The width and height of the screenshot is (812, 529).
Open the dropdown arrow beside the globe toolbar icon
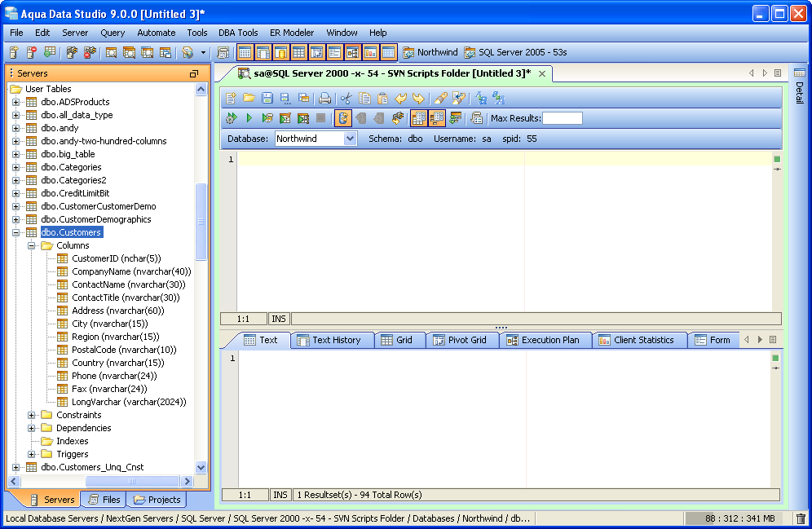pyautogui.click(x=203, y=52)
